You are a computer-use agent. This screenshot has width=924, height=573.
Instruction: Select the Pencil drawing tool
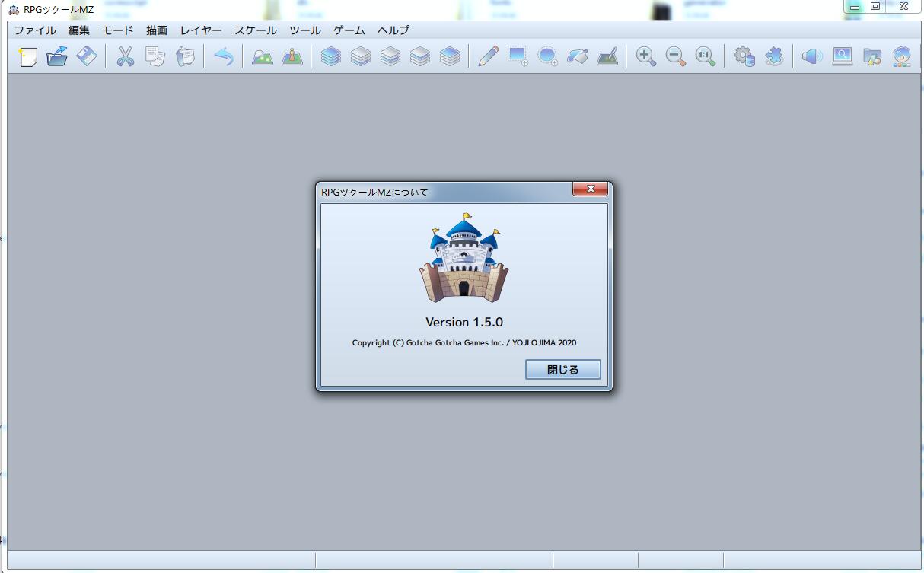(488, 56)
